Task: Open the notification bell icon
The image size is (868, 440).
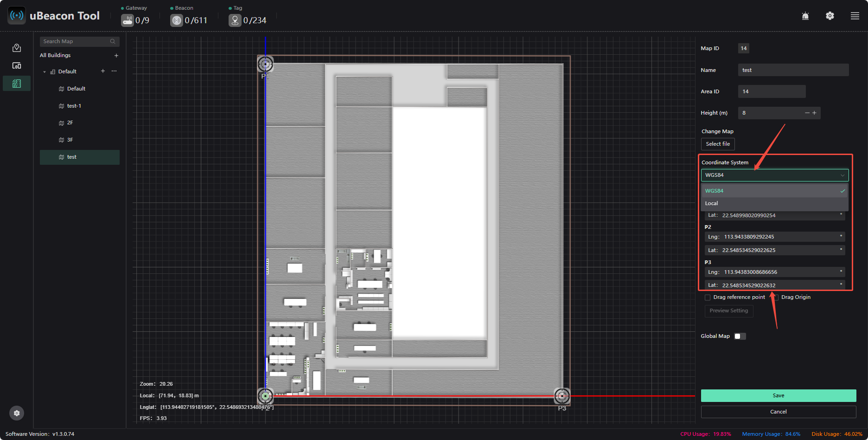Action: (x=805, y=16)
